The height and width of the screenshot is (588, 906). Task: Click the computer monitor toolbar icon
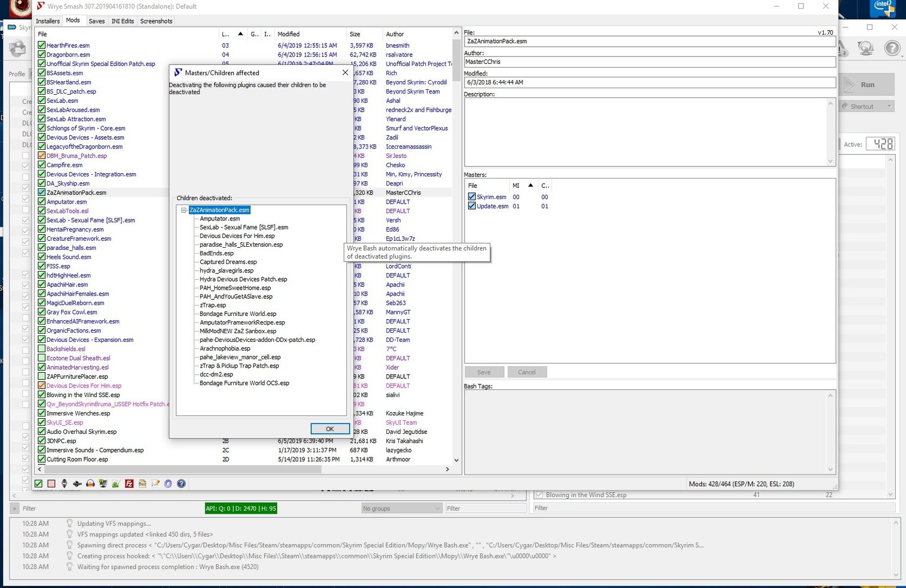pos(103,483)
